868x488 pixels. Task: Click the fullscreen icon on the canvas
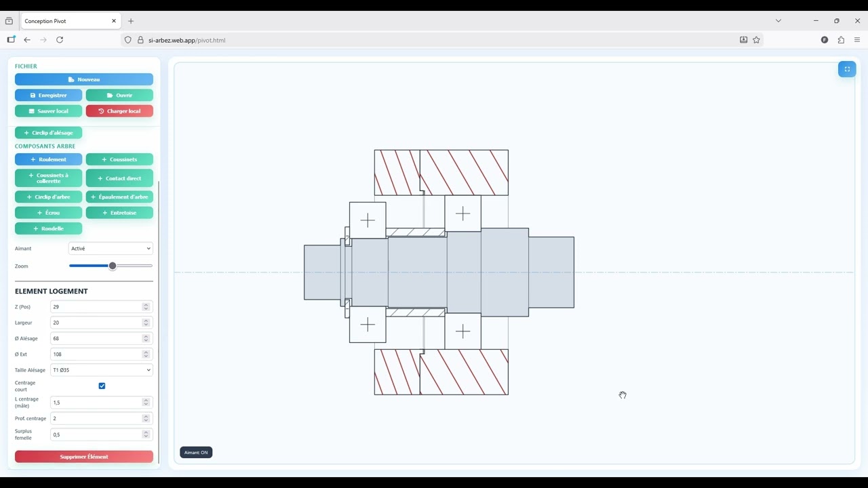click(847, 69)
